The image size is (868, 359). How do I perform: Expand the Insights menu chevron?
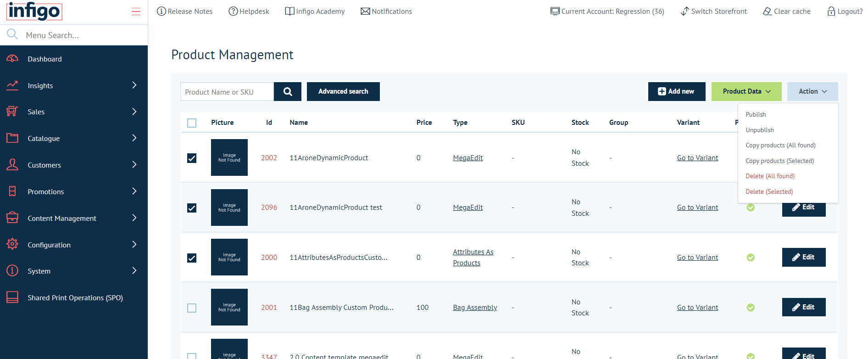pos(134,85)
